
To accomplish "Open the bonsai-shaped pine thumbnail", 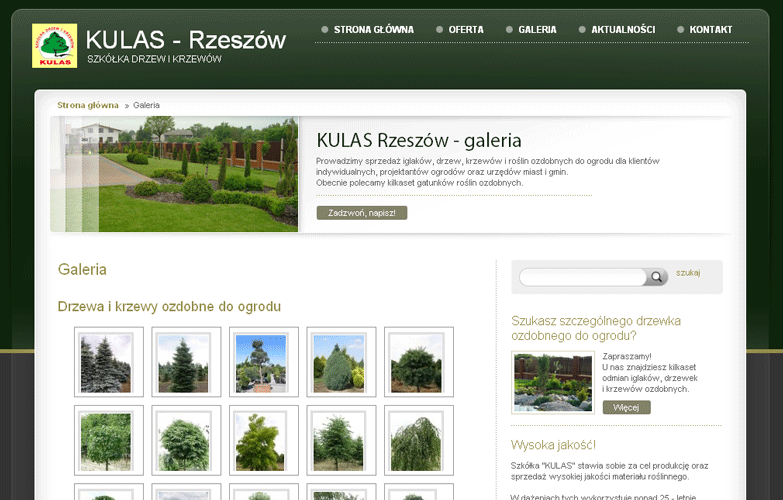I will coord(264,362).
